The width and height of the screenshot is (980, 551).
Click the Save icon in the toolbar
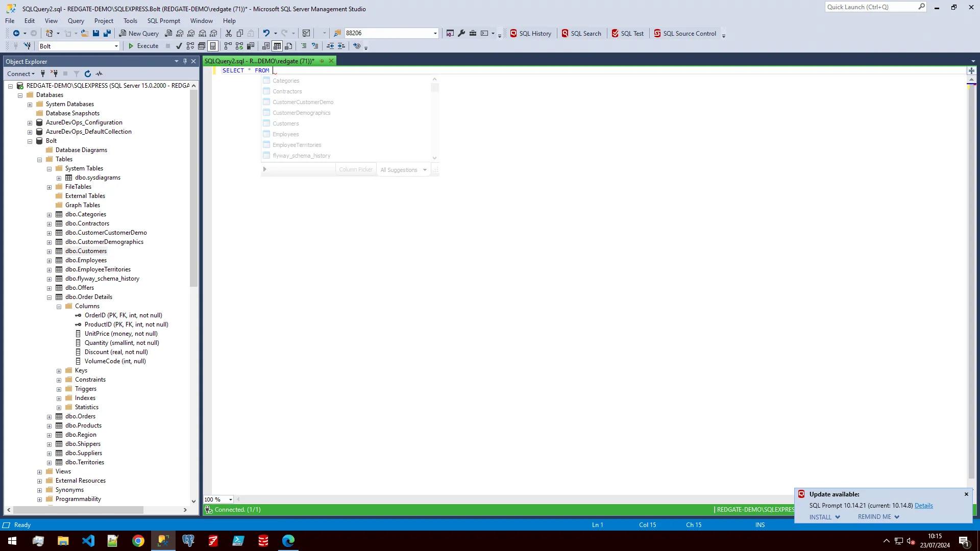tap(96, 33)
